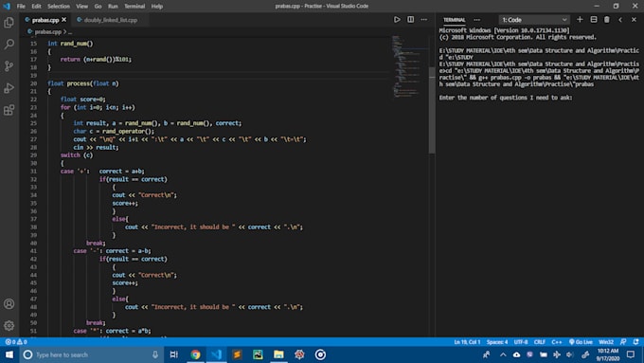Change end of line CRLF
Image resolution: width=644 pixels, height=363 pixels.
(x=540, y=342)
